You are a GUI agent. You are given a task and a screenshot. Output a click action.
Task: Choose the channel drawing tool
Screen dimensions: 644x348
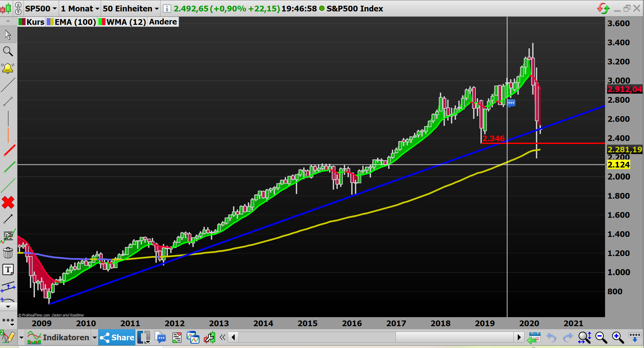point(8,286)
